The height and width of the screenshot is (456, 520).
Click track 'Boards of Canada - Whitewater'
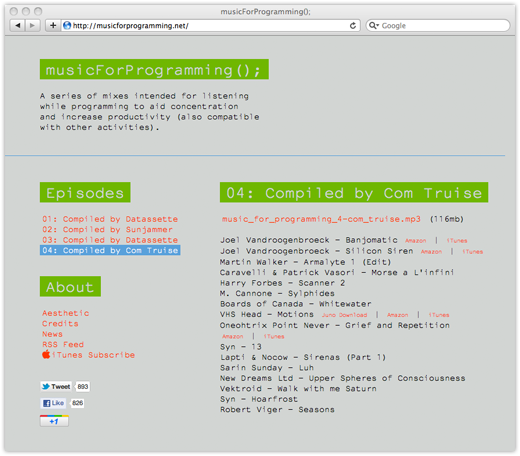click(296, 304)
